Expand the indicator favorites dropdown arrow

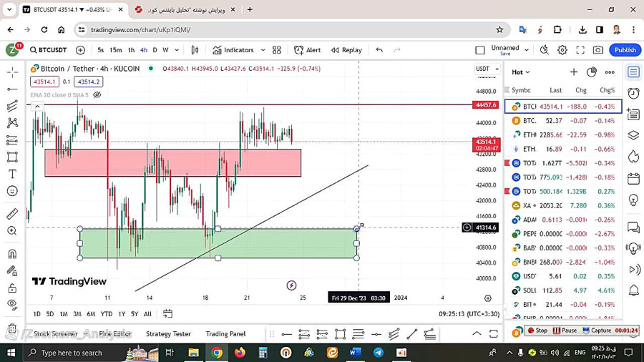tap(263, 50)
